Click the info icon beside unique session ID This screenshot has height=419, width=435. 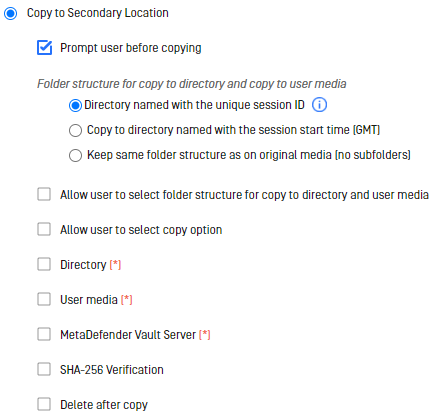pos(319,105)
